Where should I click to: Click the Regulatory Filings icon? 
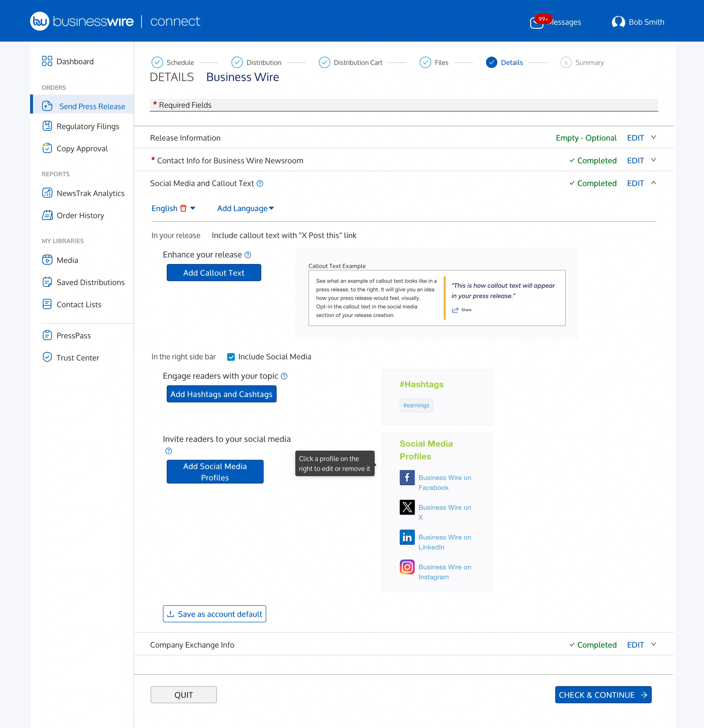pos(47,126)
